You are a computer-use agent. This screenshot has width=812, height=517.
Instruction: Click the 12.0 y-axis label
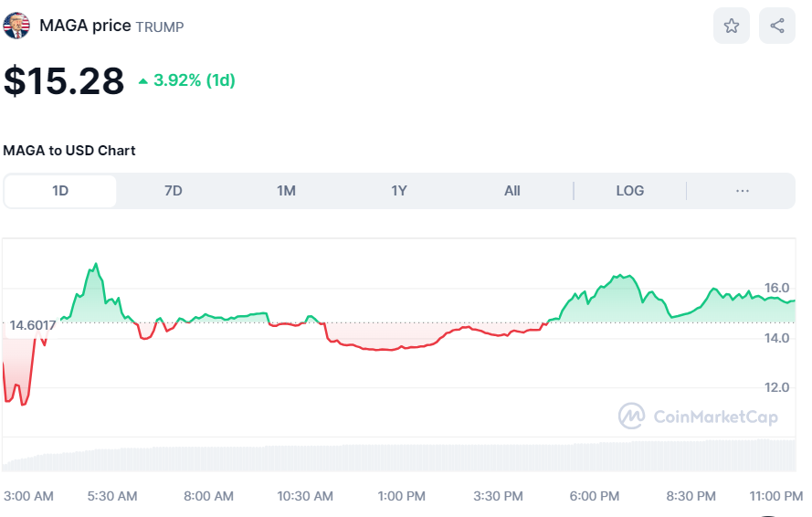[x=776, y=387]
